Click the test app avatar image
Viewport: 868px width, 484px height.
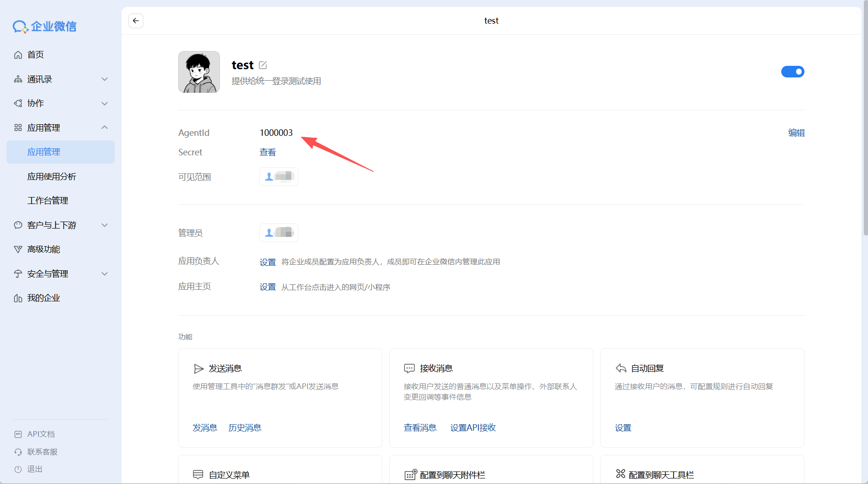[x=199, y=72]
